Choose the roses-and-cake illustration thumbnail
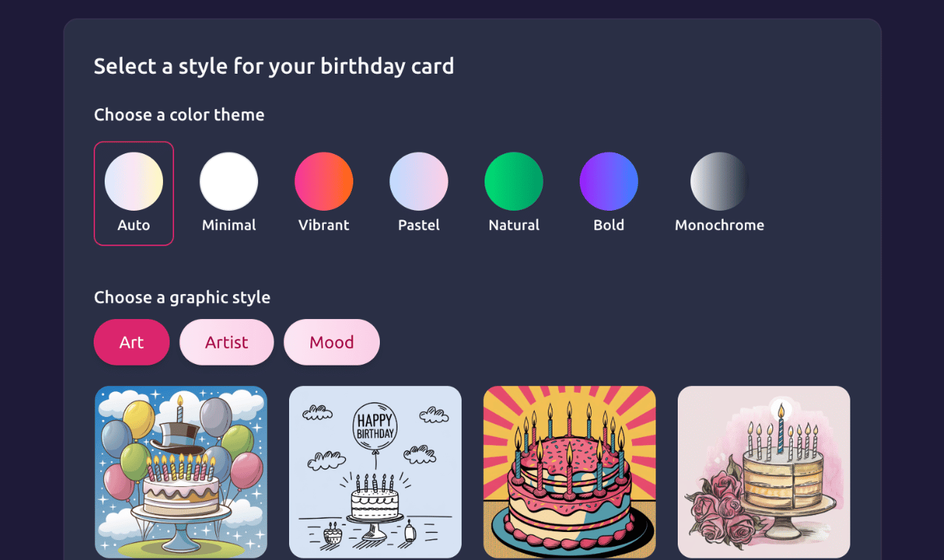 (763, 472)
